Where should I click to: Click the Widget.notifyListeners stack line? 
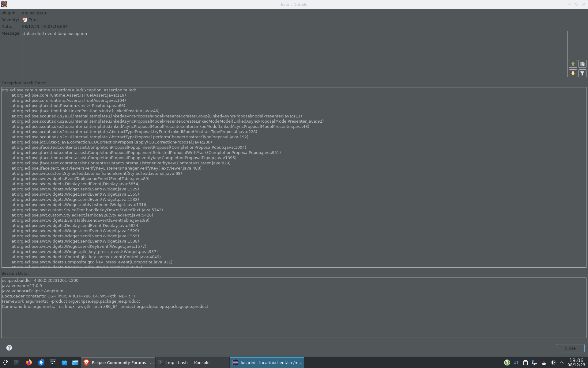pos(80,205)
